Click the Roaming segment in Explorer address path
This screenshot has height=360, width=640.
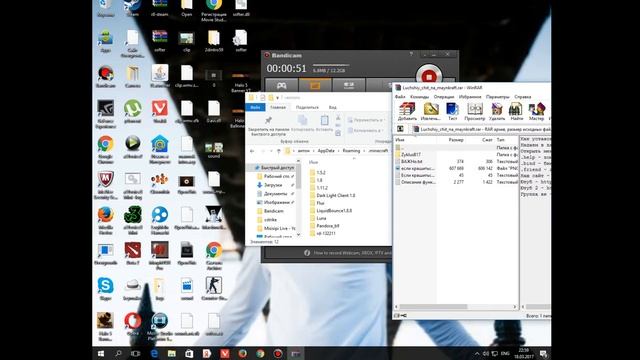click(x=351, y=151)
